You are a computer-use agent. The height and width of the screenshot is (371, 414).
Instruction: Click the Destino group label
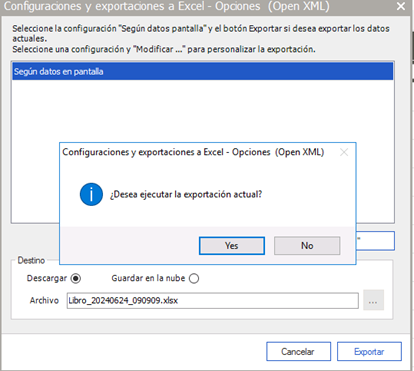(31, 260)
